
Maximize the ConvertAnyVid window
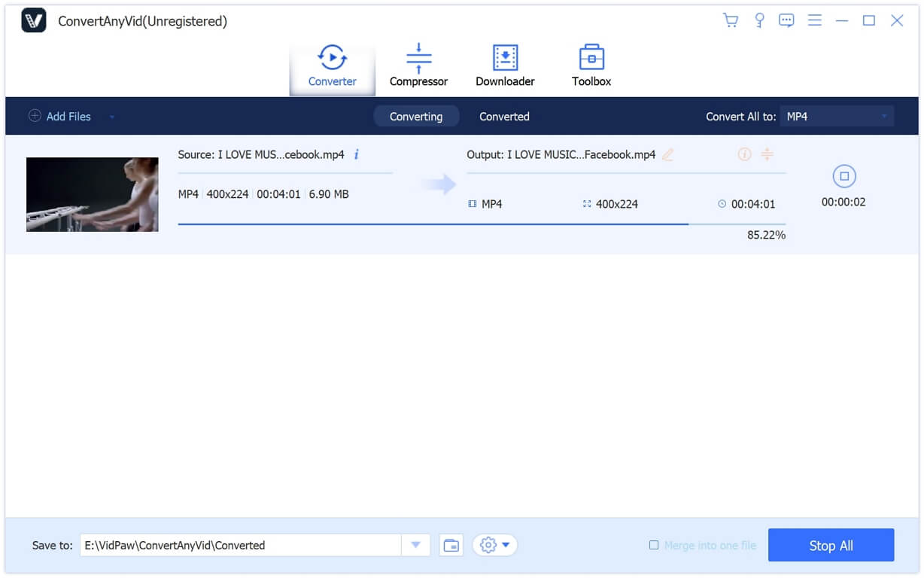point(869,20)
